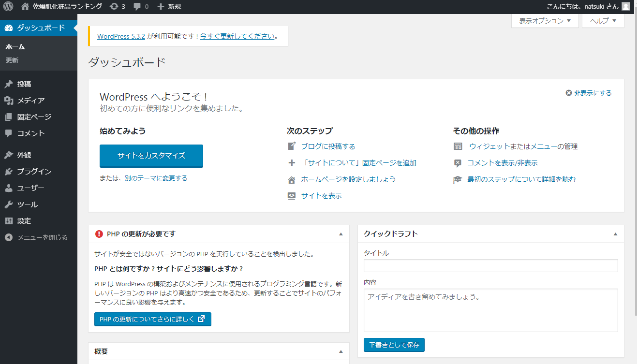Open 更新 in the dashboard submenu
The width and height of the screenshot is (637, 364).
(x=12, y=60)
